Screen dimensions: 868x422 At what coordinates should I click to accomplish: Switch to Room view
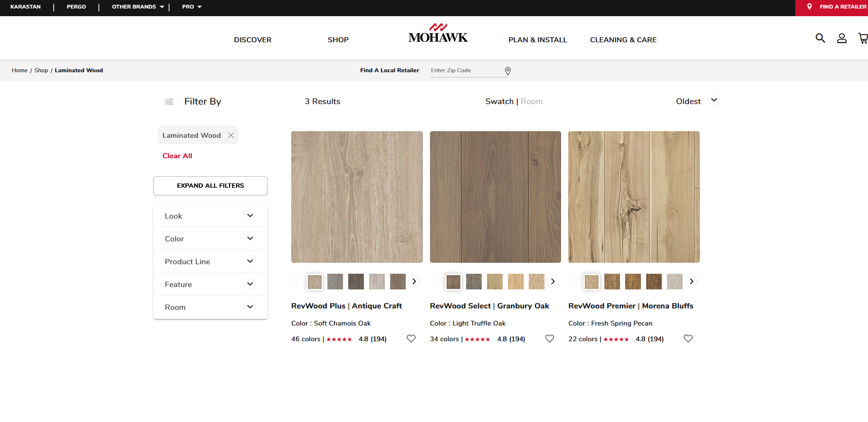532,101
